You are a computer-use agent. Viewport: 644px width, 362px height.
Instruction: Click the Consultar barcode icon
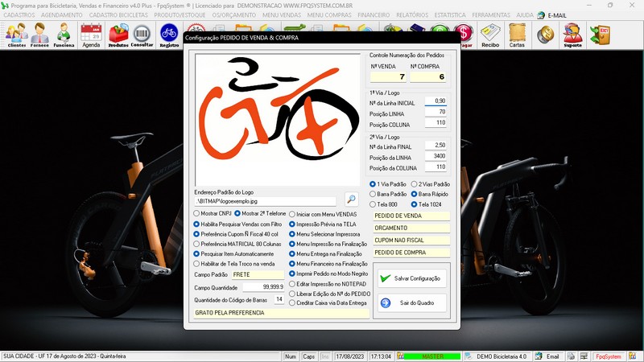[142, 35]
